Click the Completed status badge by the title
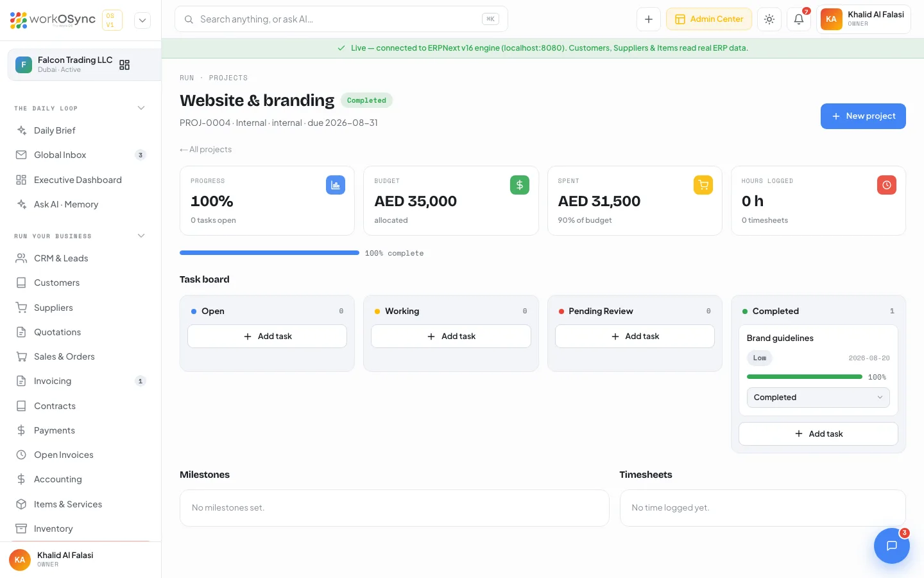The height and width of the screenshot is (578, 924). [x=366, y=100]
